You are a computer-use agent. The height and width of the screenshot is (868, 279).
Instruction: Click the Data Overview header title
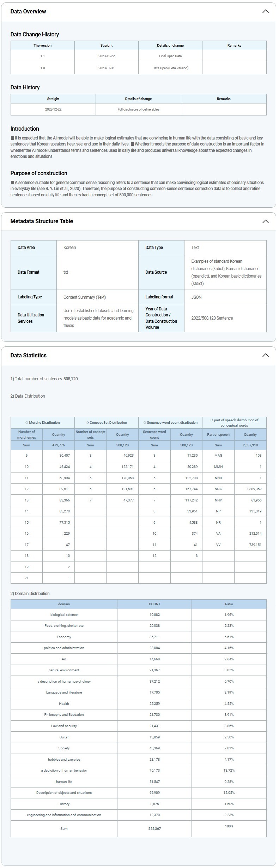[x=28, y=11]
